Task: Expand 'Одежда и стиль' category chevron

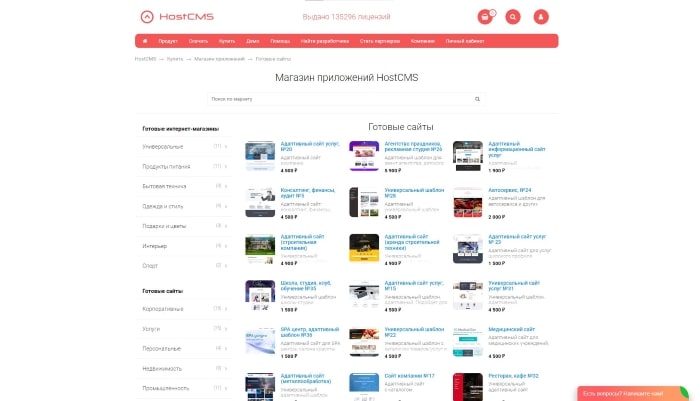Action: coord(226,206)
